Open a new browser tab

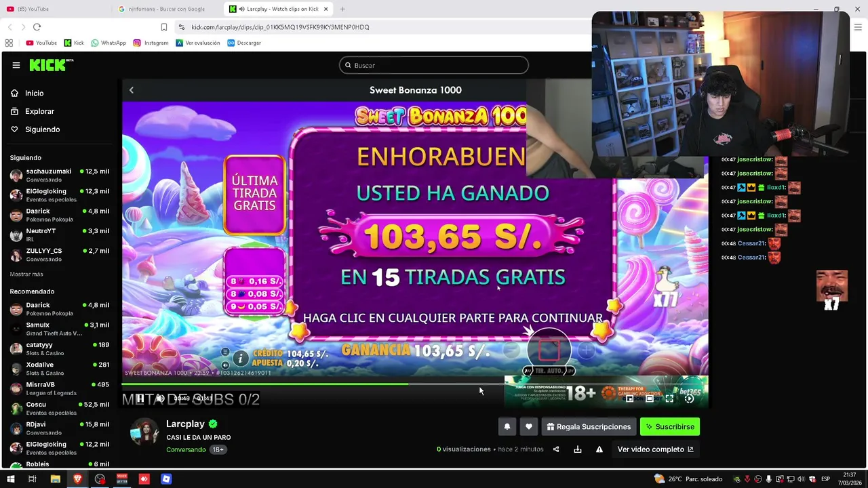(342, 9)
